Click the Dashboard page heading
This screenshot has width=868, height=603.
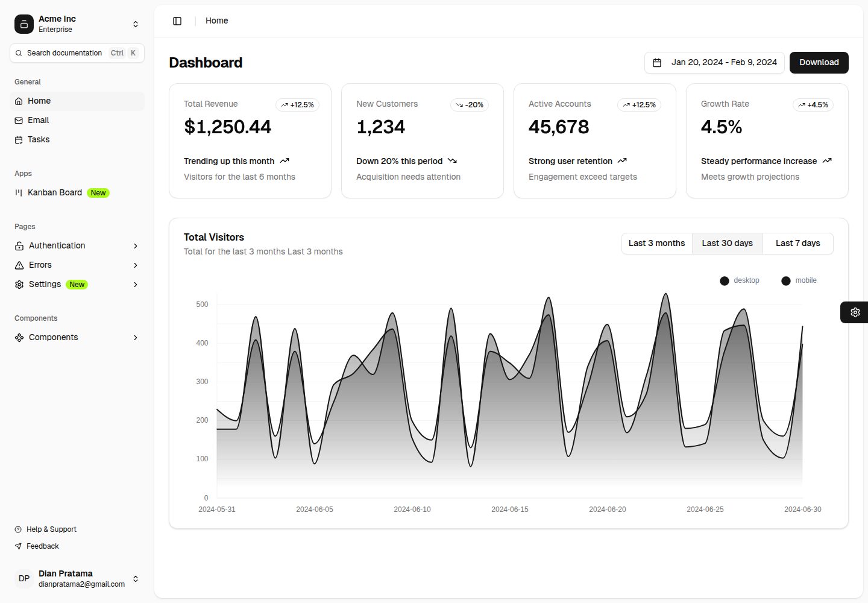pyautogui.click(x=206, y=63)
